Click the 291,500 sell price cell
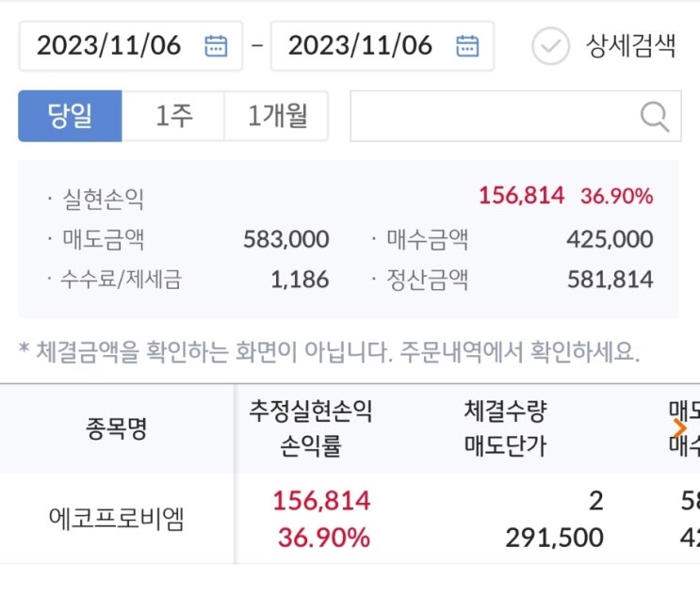 coord(553,538)
